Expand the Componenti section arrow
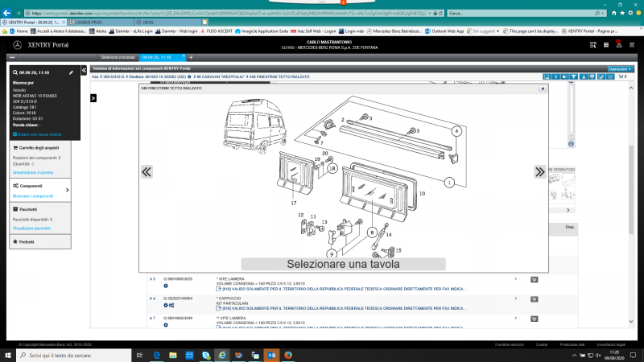 pyautogui.click(x=68, y=190)
